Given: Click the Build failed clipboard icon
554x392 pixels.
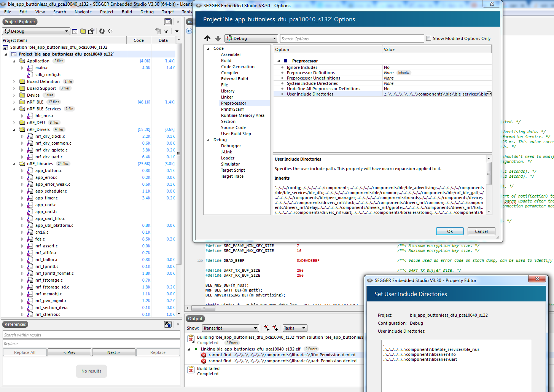Looking at the screenshot, I should click(x=191, y=370).
